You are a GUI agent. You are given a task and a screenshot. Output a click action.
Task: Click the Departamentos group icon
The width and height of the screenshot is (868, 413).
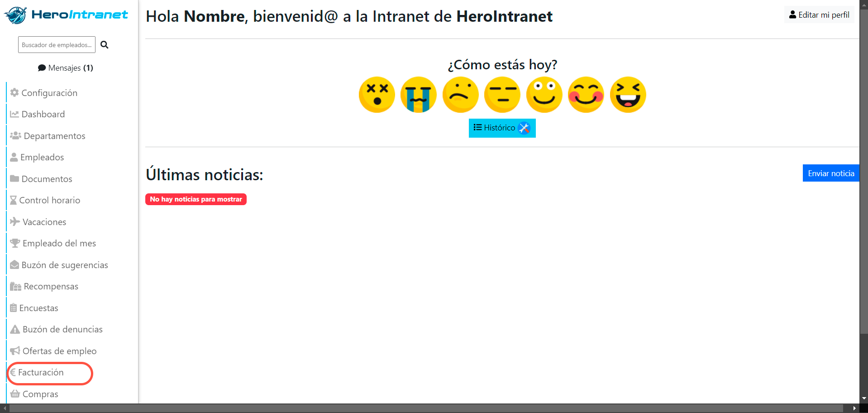pos(16,135)
